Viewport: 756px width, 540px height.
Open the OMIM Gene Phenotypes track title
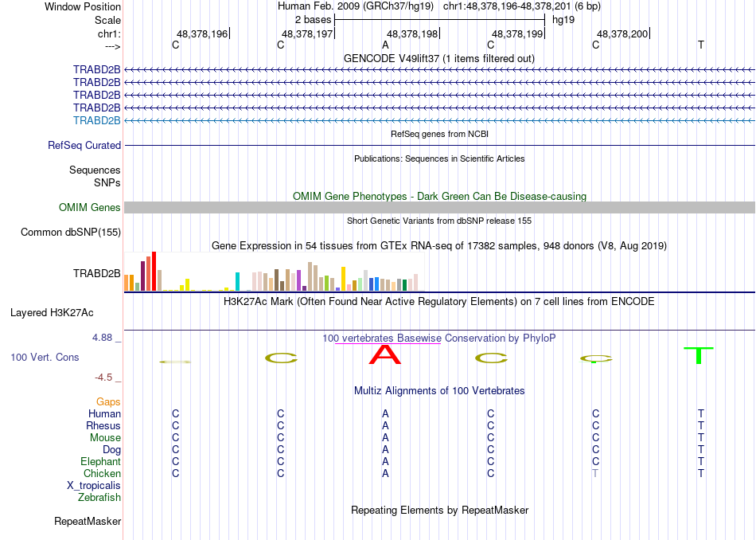click(439, 197)
